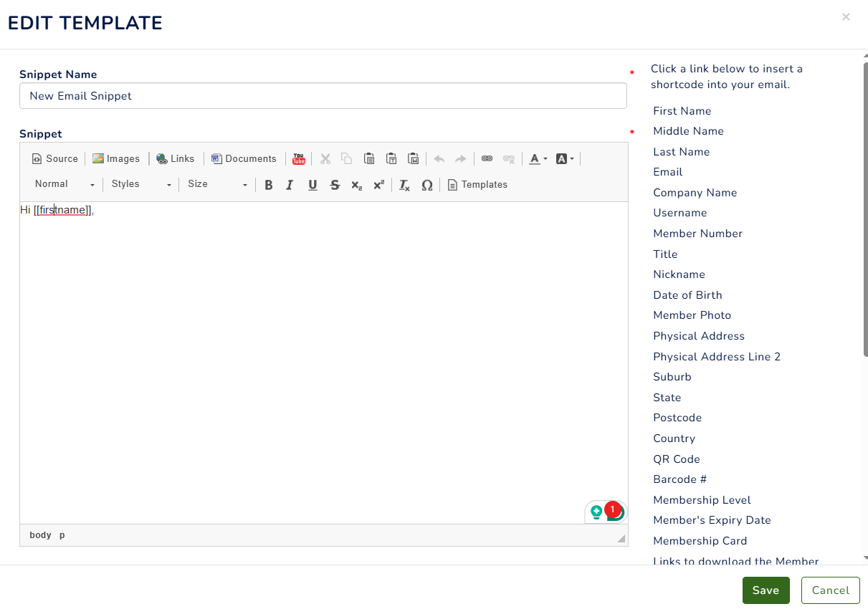Insert an image with the Images icon
Viewport: 868px width, 609px height.
pyautogui.click(x=116, y=158)
